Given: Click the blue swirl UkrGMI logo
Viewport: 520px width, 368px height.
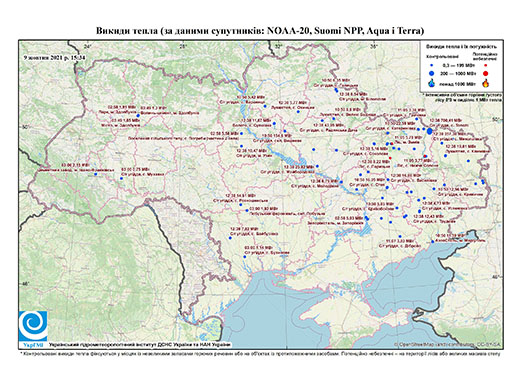Looking at the screenshot, I should pyautogui.click(x=33, y=325).
